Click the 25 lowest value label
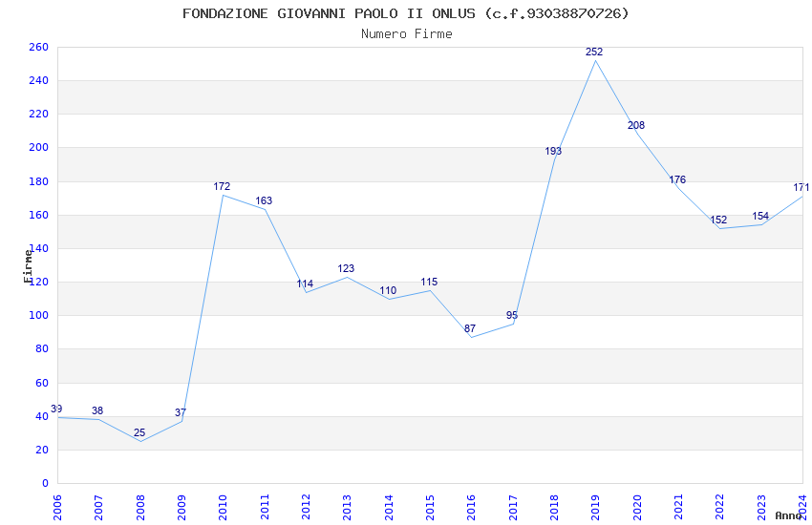The width and height of the screenshot is (812, 525). tap(139, 432)
